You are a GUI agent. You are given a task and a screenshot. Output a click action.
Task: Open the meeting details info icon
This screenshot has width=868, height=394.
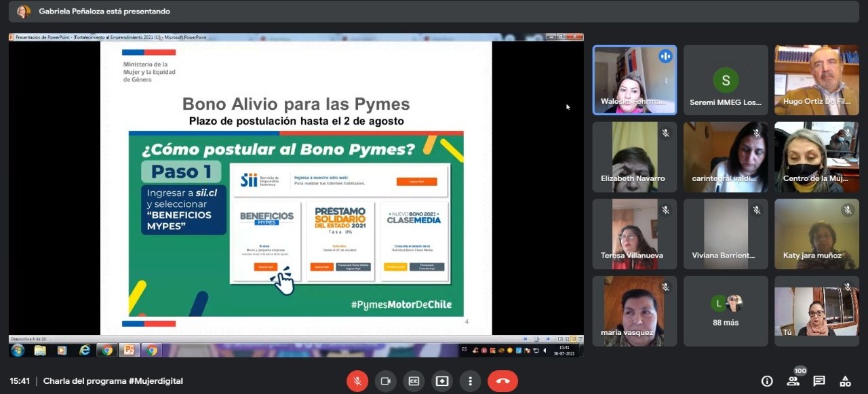click(x=767, y=381)
